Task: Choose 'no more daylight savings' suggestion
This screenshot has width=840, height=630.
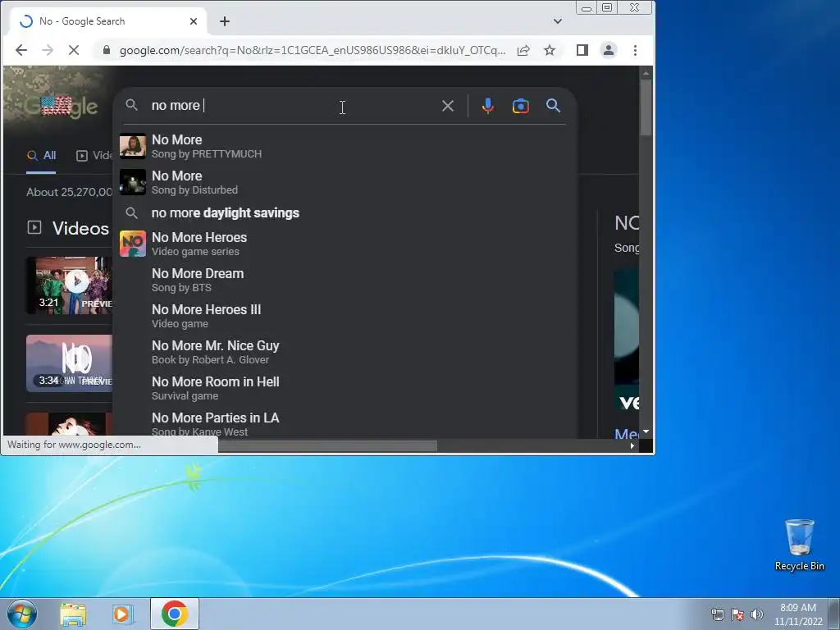Action: point(343,213)
